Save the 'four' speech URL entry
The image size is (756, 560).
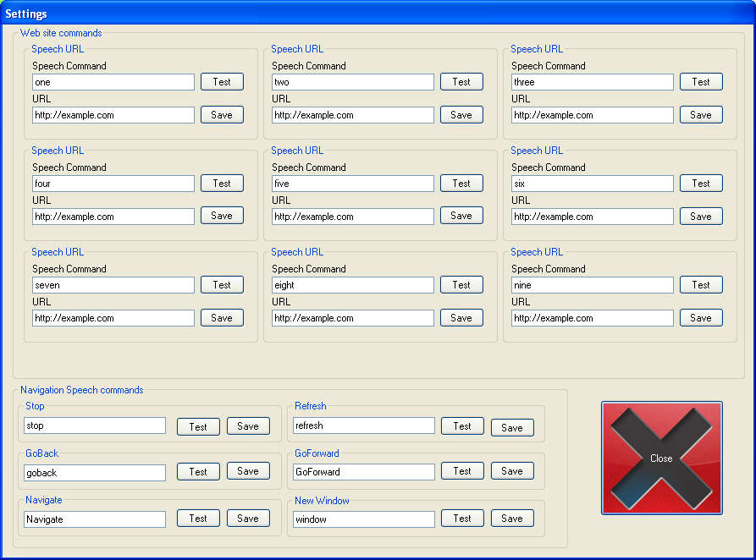(x=222, y=216)
